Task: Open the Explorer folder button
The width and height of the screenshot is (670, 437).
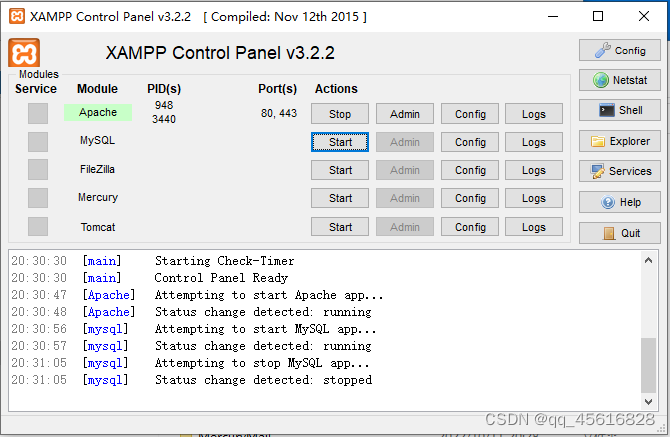Action: 620,141
